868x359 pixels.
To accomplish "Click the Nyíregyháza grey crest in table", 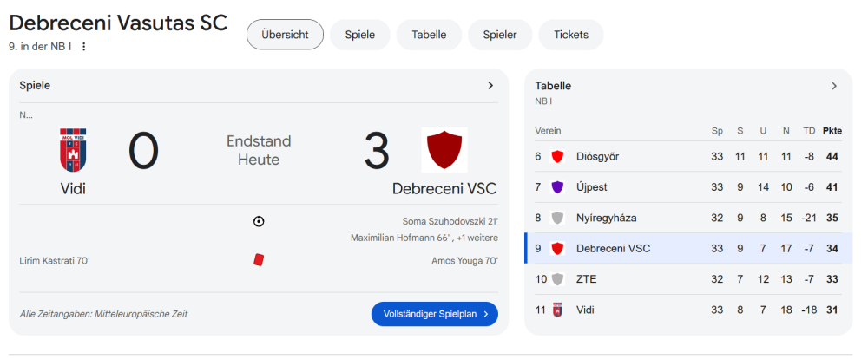I will coord(557,218).
